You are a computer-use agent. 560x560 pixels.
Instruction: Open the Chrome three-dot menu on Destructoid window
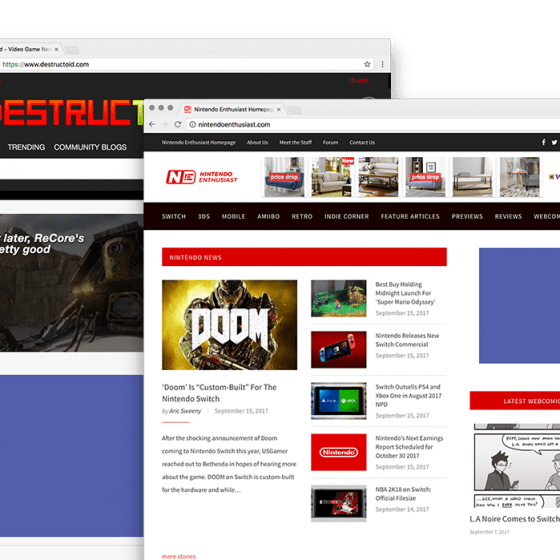(x=382, y=64)
